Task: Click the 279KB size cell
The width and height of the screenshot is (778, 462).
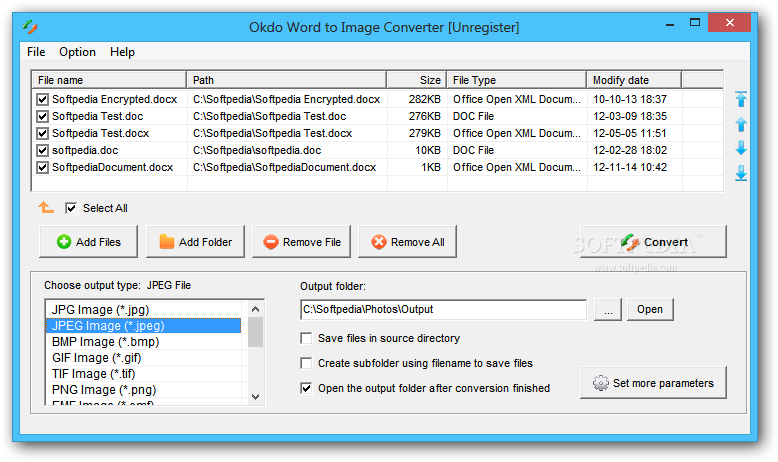Action: (x=425, y=133)
